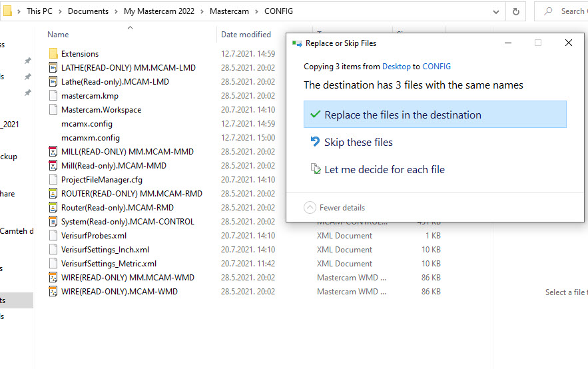Click the Replace or Skip Files dialog icon

297,43
